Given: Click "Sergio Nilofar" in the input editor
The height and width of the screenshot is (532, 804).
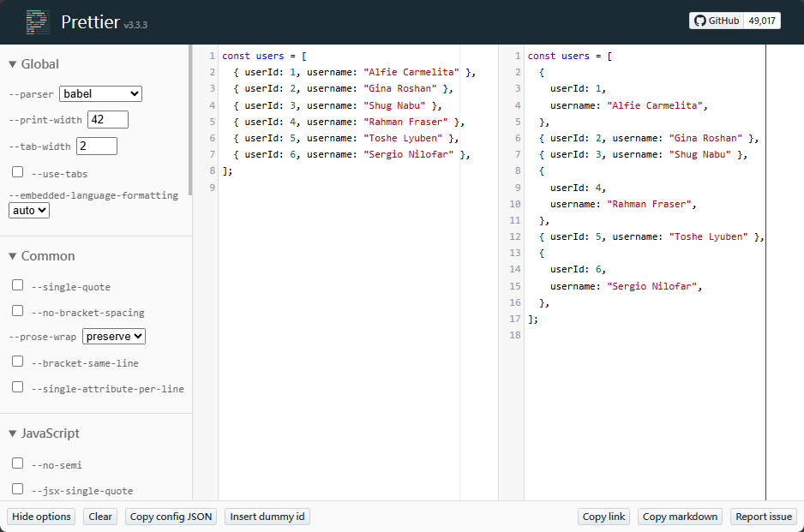Looking at the screenshot, I should tap(409, 155).
